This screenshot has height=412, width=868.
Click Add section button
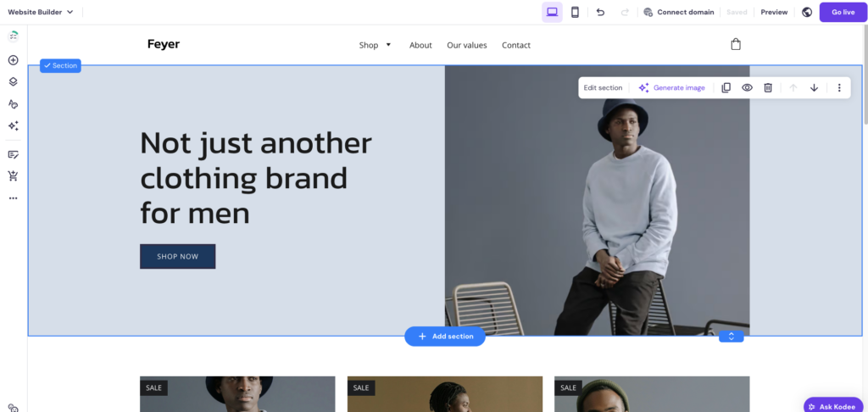click(445, 337)
